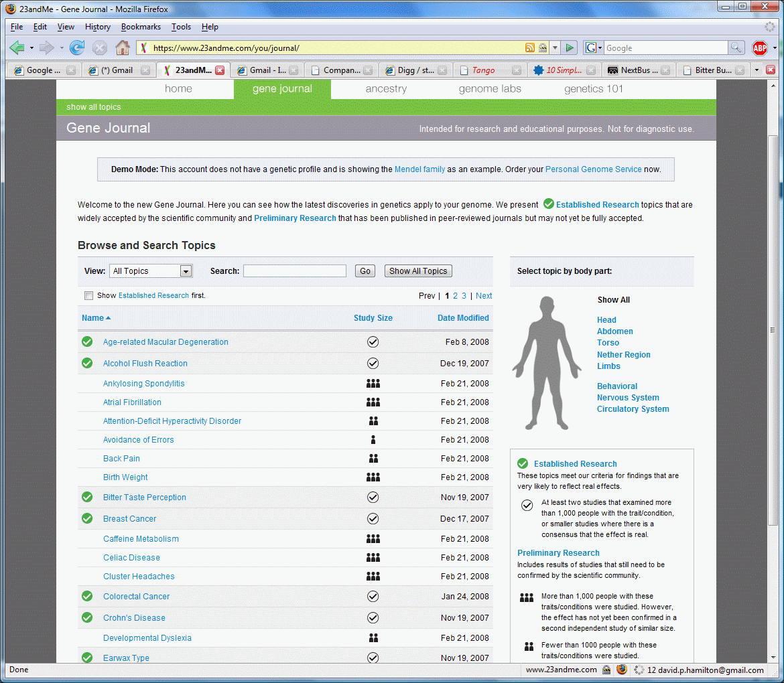Open the File menu
784x683 pixels.
(17, 27)
